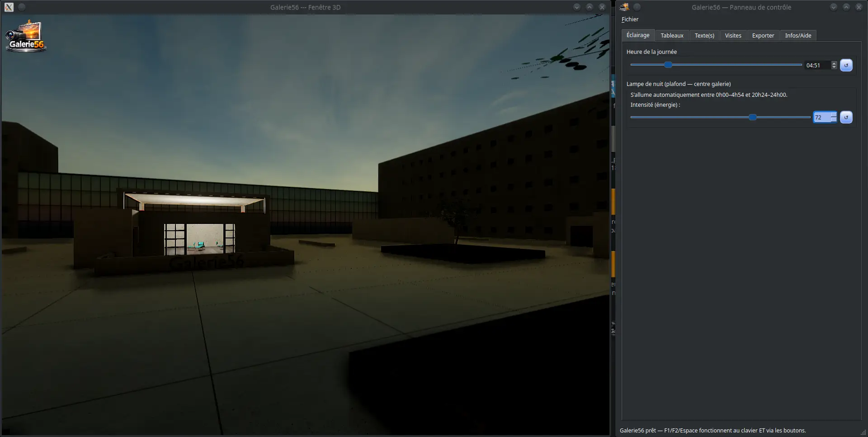The height and width of the screenshot is (437, 868).
Task: Click the Galerie56 app icon in Panneau de contrôle titlebar
Action: tap(624, 7)
